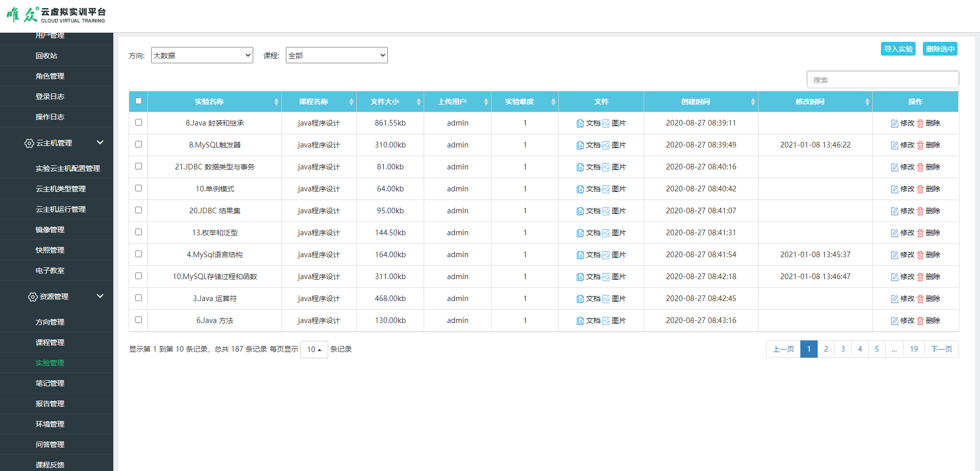Click document icon for 8.Java 封装和继承 row

(580, 123)
